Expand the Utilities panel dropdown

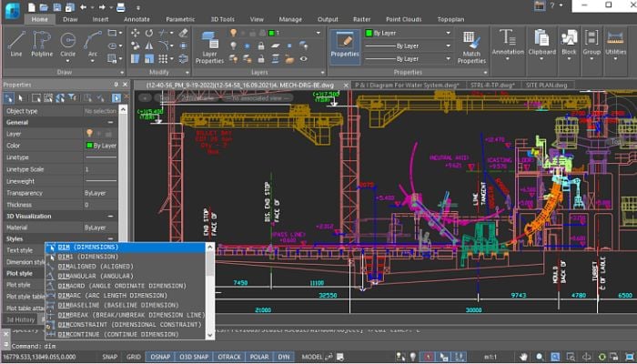(615, 58)
